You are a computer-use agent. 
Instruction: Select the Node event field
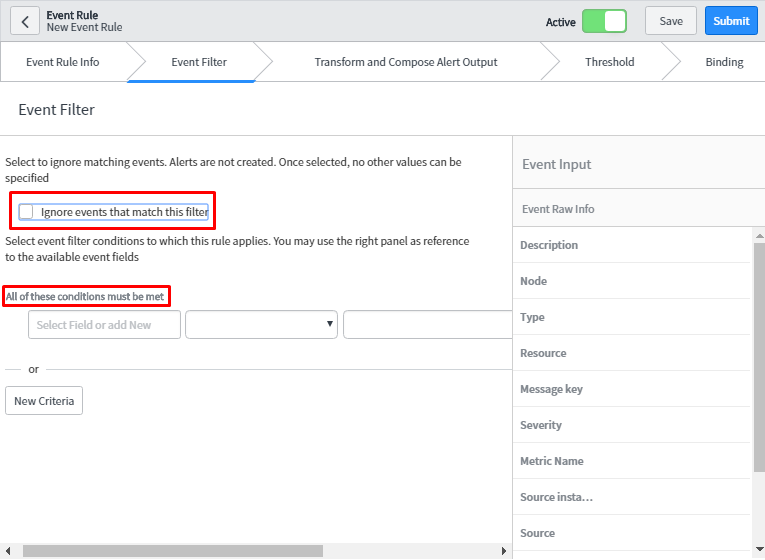coord(533,281)
